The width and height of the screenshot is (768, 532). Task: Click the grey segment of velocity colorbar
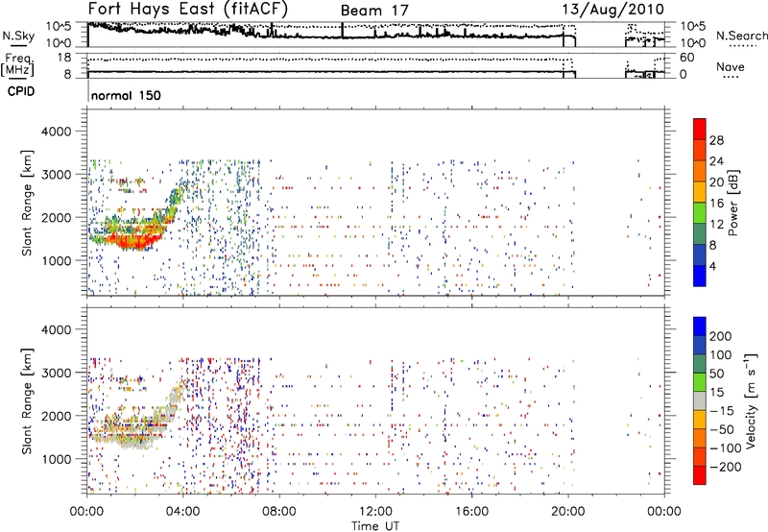point(700,400)
